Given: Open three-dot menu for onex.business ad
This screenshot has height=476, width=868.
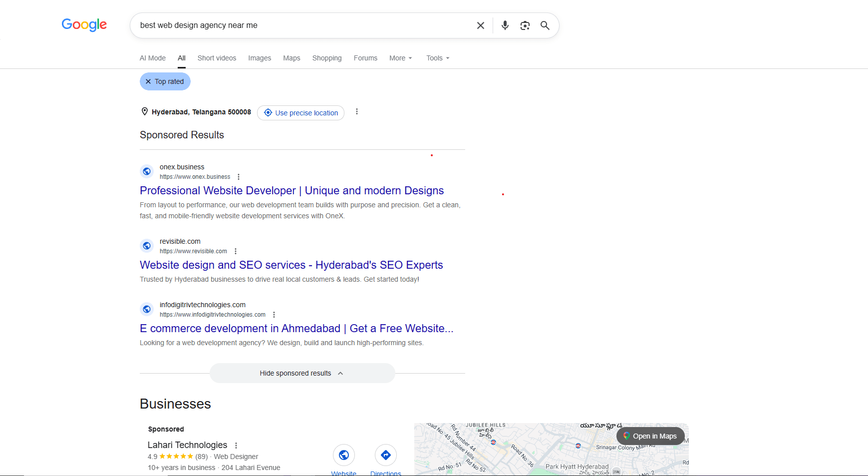Looking at the screenshot, I should coord(239,177).
